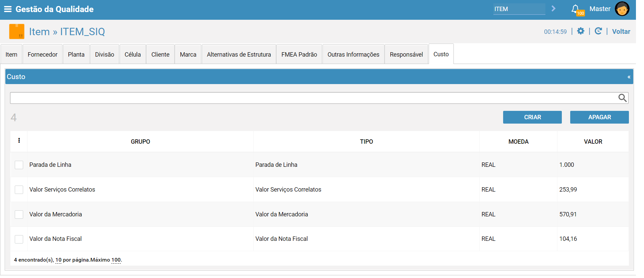The height and width of the screenshot is (278, 644).
Task: Click the Voltar link
Action: tap(621, 31)
